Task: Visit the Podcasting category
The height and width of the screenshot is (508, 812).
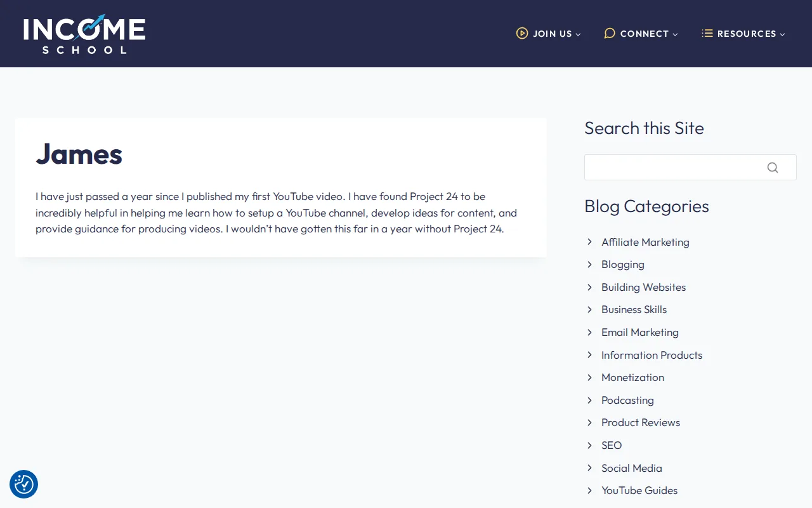Action: (627, 400)
